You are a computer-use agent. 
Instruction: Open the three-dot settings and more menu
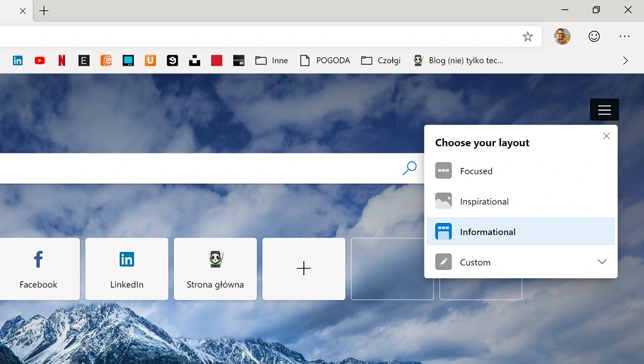(x=624, y=37)
